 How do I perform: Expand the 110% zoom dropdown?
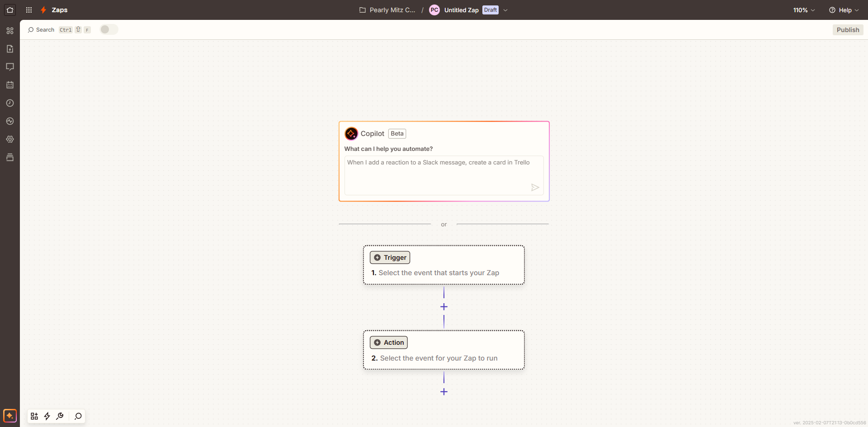[x=804, y=10]
